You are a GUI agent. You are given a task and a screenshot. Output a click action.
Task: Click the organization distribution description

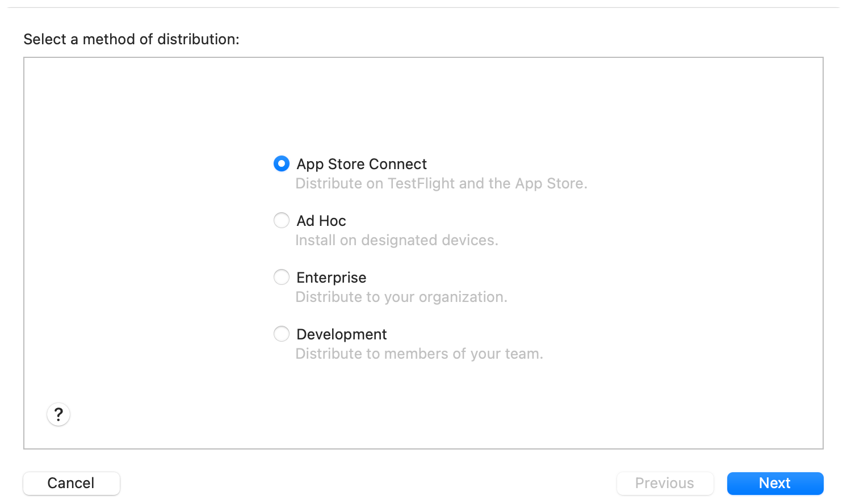click(401, 297)
